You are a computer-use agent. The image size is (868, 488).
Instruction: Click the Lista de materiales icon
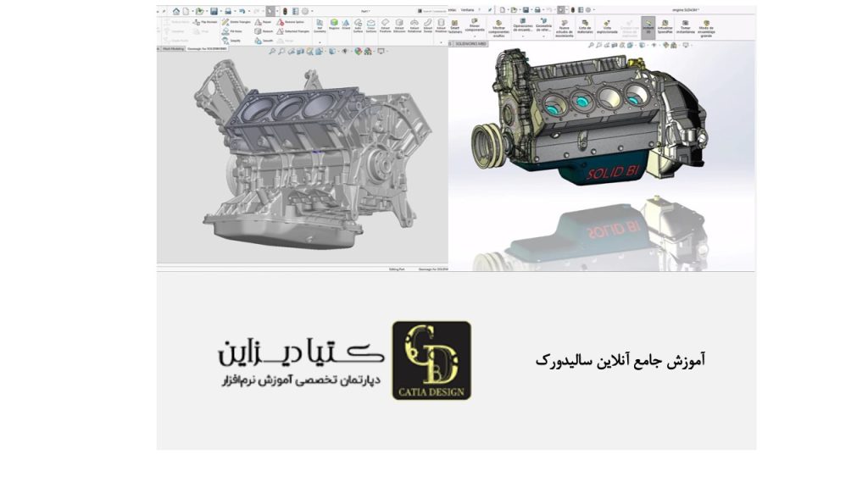point(585,24)
